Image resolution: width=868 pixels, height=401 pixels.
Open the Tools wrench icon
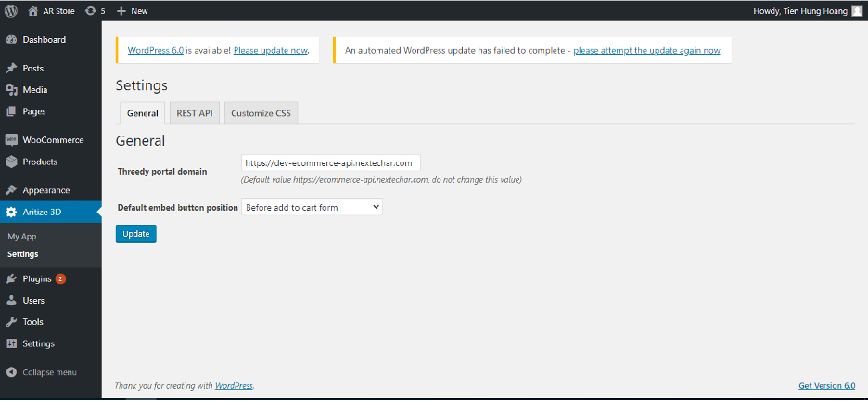coord(11,322)
